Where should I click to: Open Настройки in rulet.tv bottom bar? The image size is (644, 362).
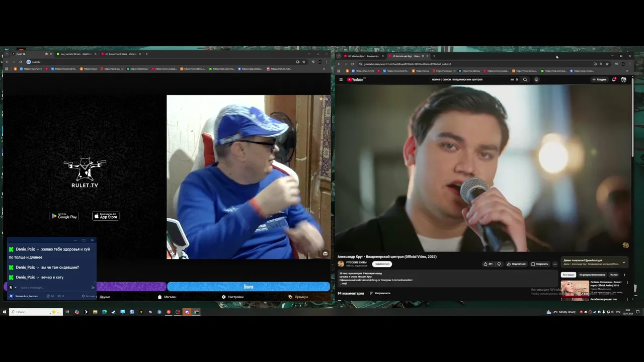pos(232,297)
